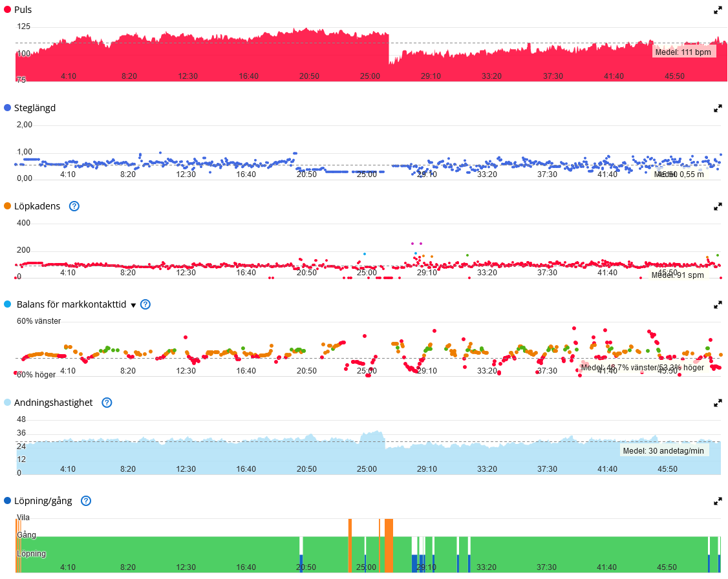Image resolution: width=728 pixels, height=579 pixels.
Task: Open help for Löpkadens
Action: point(74,206)
